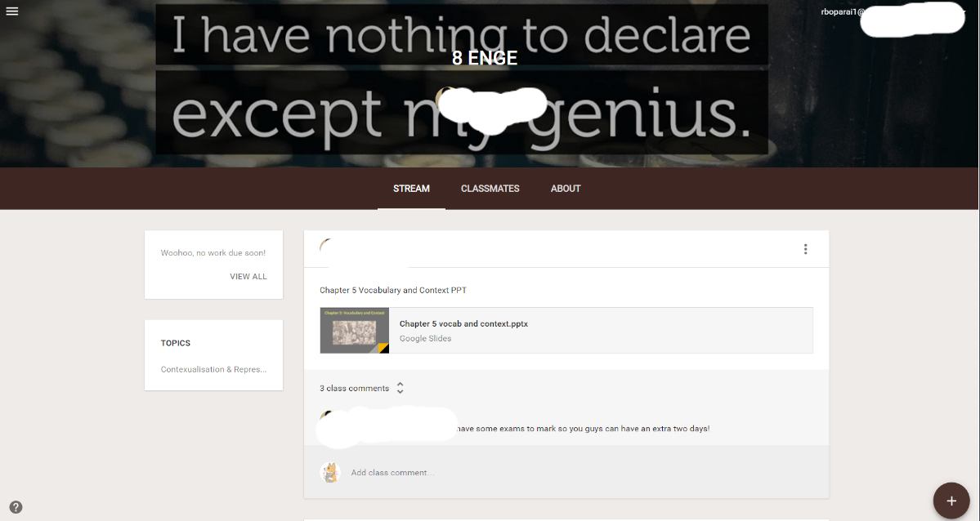The height and width of the screenshot is (521, 980).
Task: Switch to the About tab
Action: (x=566, y=188)
